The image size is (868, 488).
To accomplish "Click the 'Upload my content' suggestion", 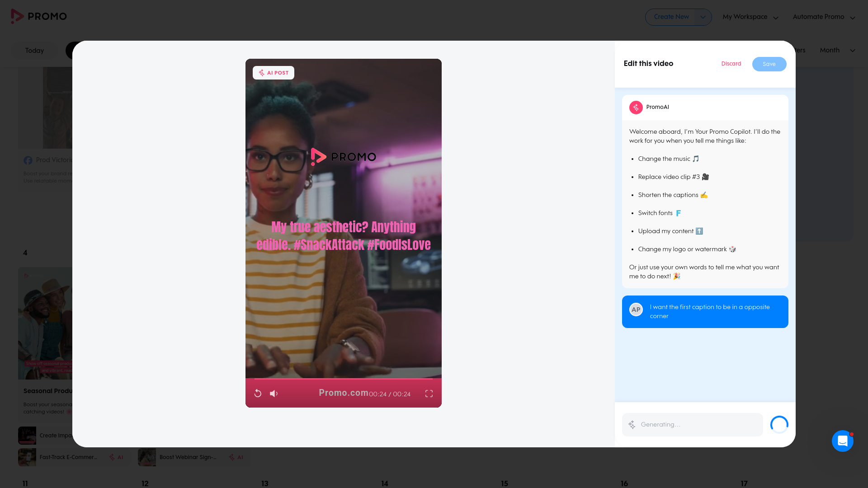I will pos(670,231).
